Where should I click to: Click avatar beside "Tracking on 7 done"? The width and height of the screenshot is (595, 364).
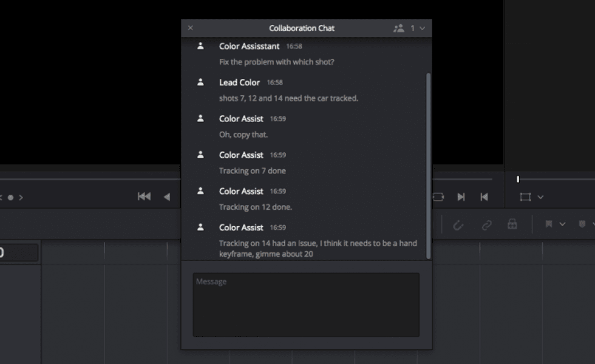point(200,154)
